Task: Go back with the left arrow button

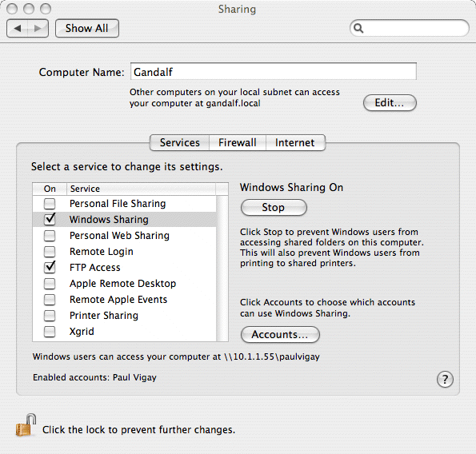Action: pyautogui.click(x=18, y=29)
